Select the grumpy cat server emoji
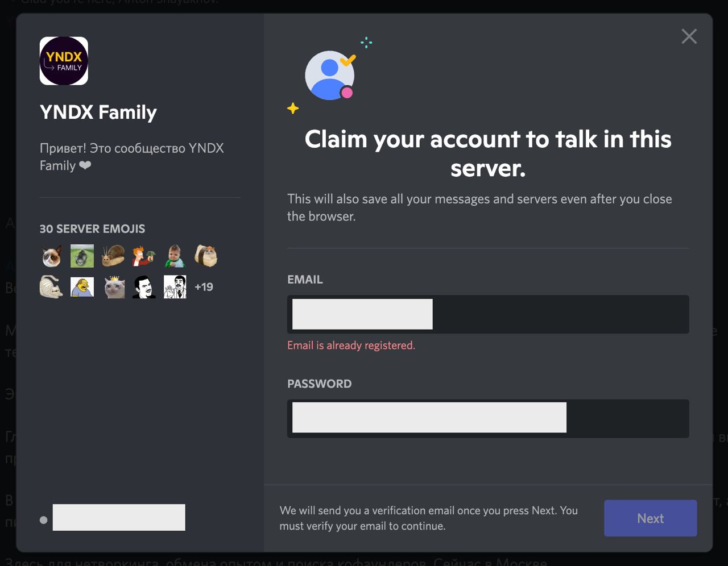 [51, 256]
